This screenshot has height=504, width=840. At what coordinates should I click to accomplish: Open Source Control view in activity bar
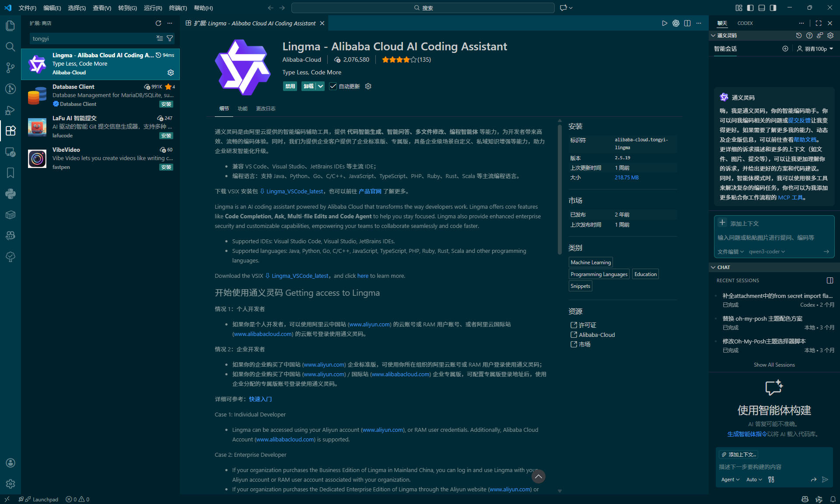click(10, 68)
